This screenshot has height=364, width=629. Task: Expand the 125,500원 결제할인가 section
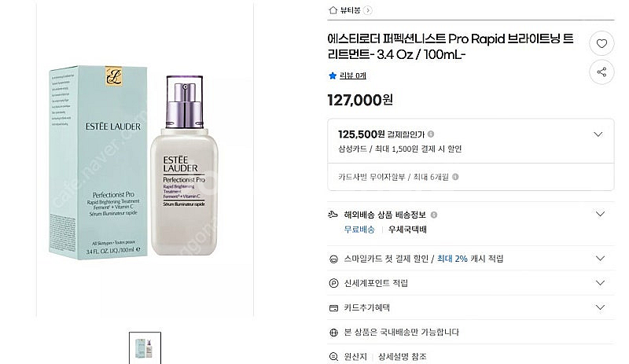click(x=600, y=134)
